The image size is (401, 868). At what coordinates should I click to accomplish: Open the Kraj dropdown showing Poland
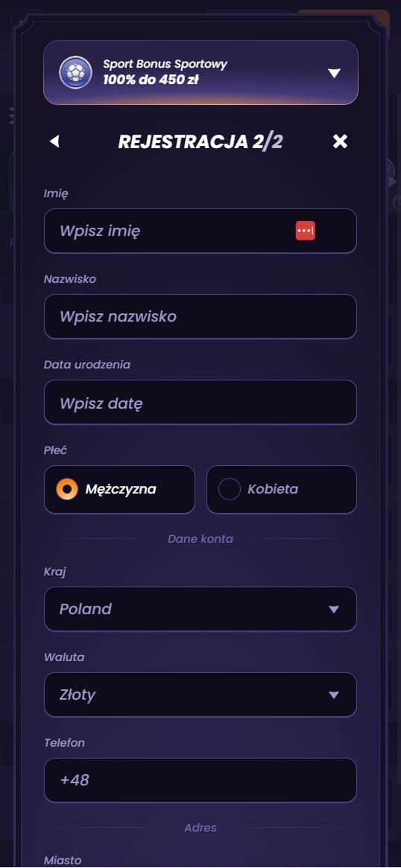pos(200,609)
